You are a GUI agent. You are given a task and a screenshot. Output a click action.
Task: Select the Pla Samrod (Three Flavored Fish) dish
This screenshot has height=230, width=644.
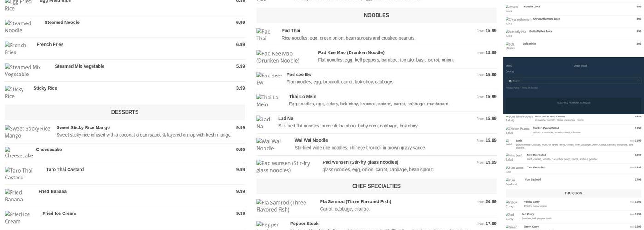coord(355,201)
